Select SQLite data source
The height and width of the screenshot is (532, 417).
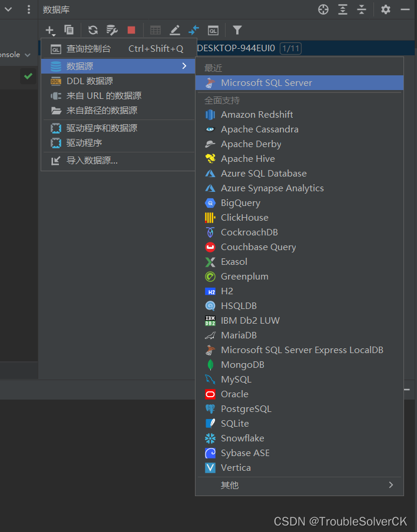[299, 424]
